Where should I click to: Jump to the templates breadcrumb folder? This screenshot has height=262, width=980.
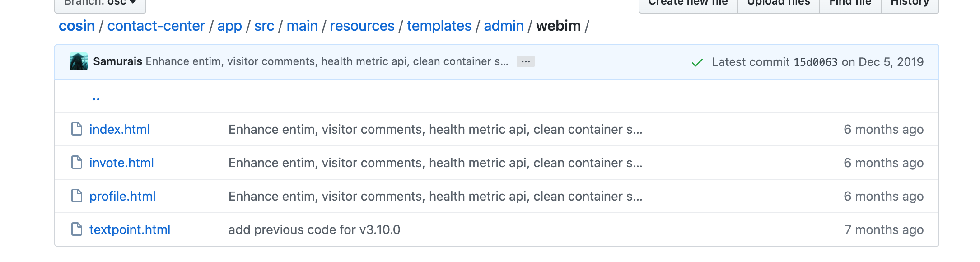coord(439,26)
